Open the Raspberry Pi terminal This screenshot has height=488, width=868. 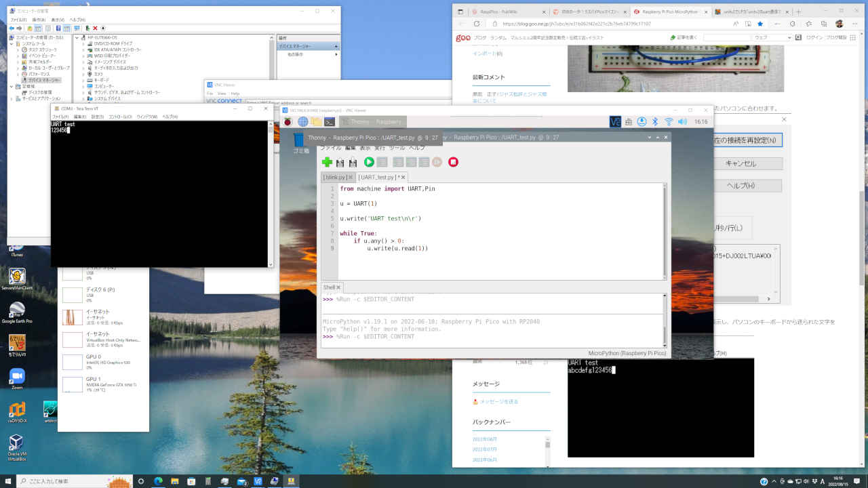point(330,121)
